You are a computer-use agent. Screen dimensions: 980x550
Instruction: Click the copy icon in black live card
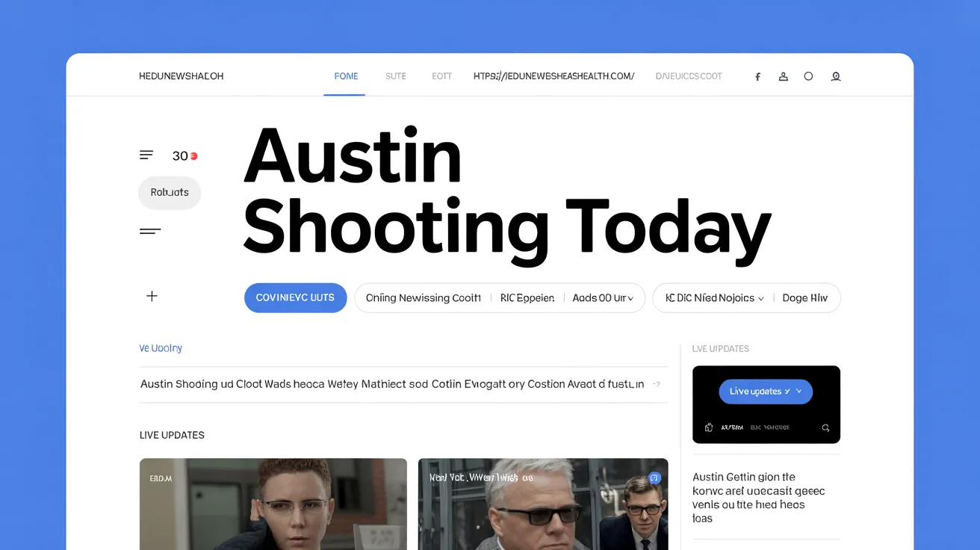(x=709, y=427)
